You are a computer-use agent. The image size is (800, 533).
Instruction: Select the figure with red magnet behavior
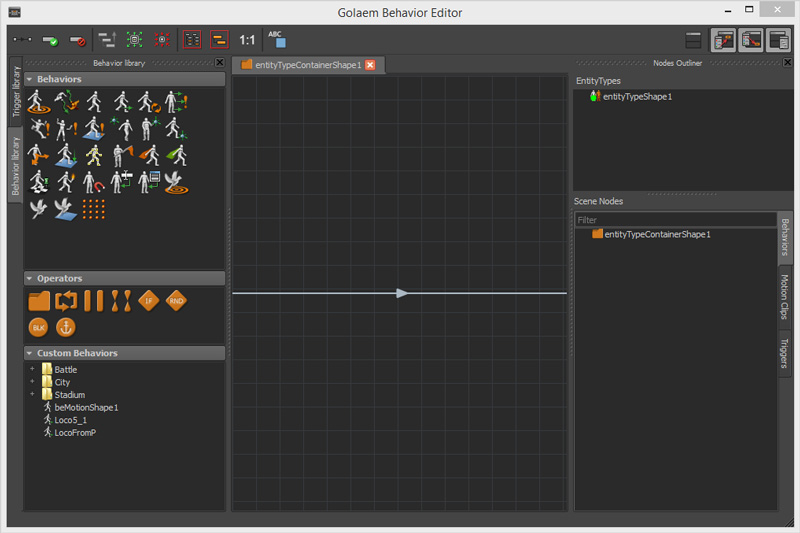click(x=94, y=182)
